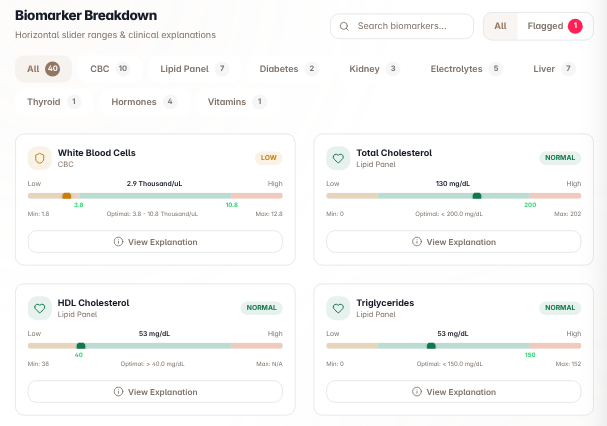Click the shield icon beside White Blood Cells
The image size is (607, 426).
(x=39, y=158)
